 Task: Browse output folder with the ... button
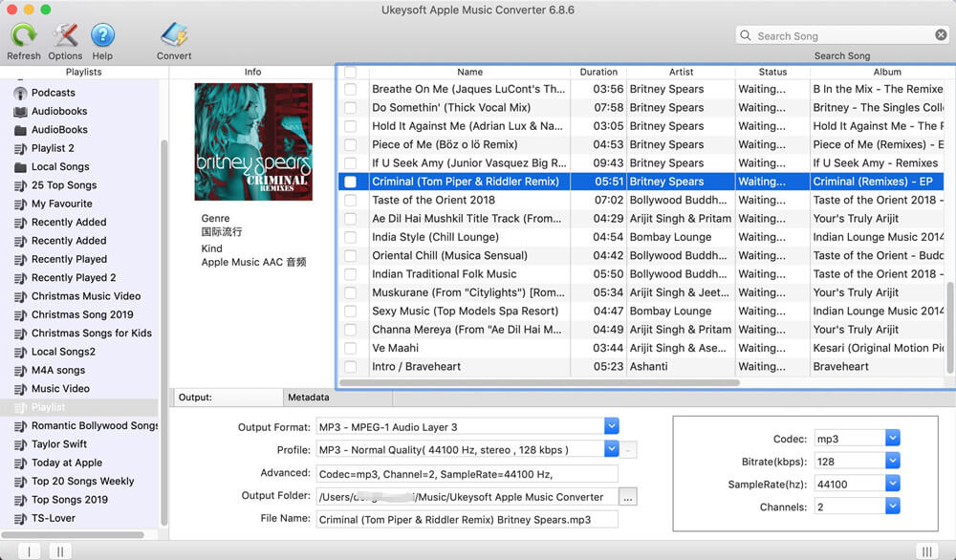point(628,496)
